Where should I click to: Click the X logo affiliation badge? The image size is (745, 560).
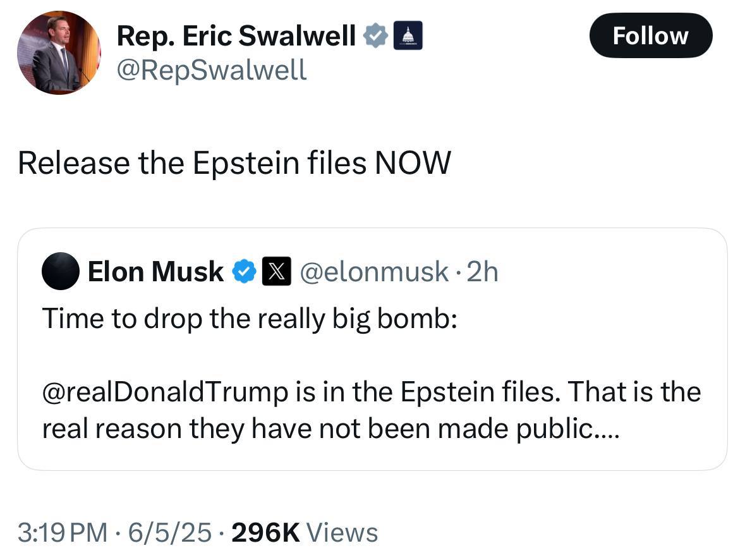coord(276,272)
